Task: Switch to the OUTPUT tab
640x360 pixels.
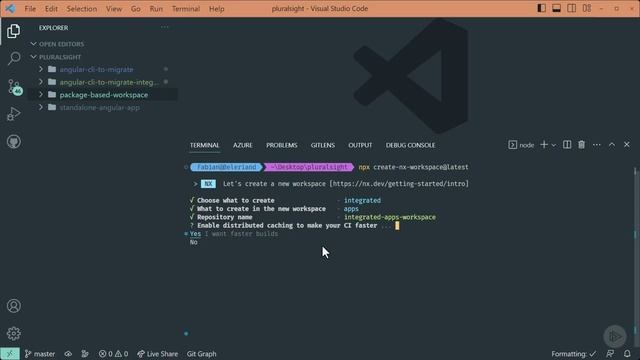Action: [x=360, y=145]
